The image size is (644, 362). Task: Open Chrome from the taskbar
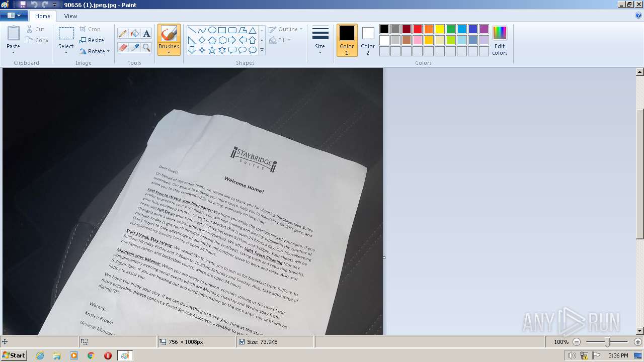click(91, 355)
